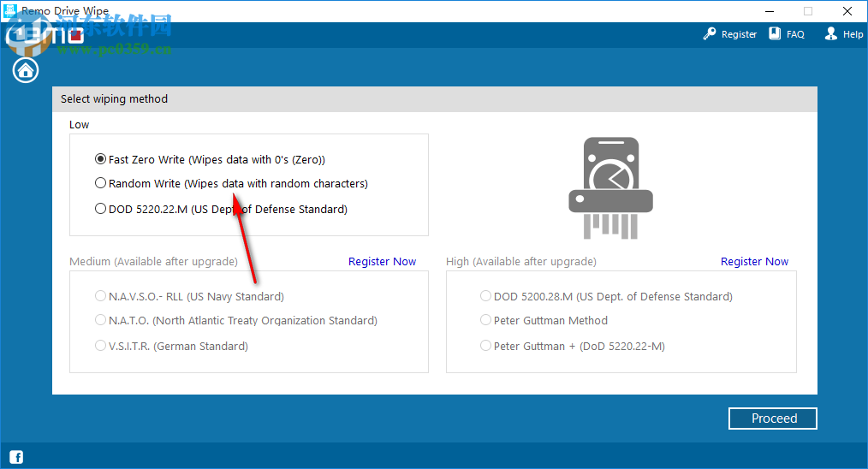Go to the Home screen icon
The height and width of the screenshot is (469, 868).
click(x=26, y=70)
